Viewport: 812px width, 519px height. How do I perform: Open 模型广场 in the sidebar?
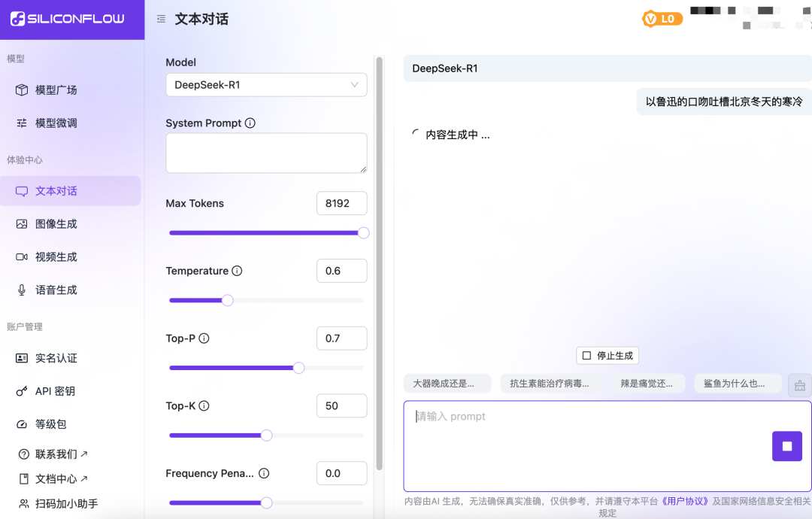71,90
